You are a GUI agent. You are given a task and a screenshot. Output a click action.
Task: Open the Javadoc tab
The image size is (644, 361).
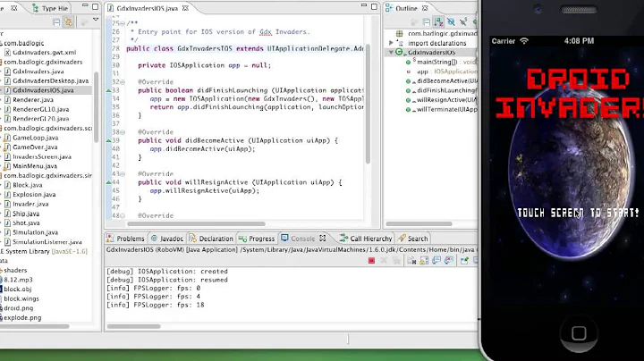tap(166, 239)
